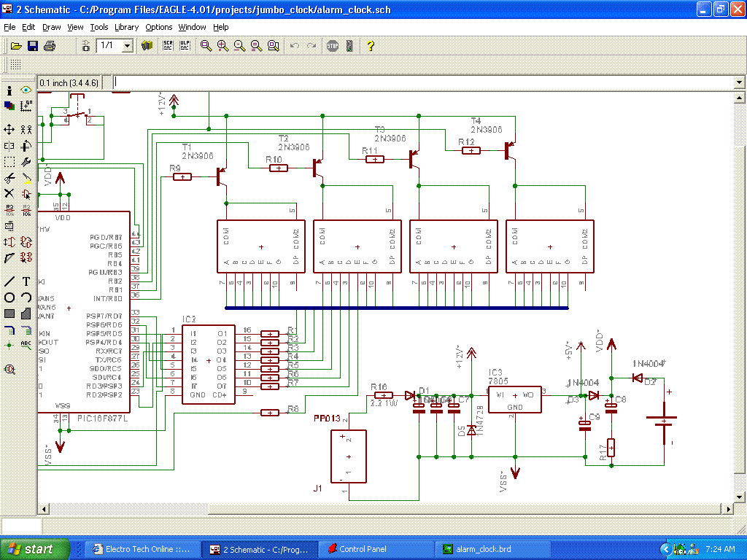Select the Value tool
This screenshot has width=747, height=560.
pyautogui.click(x=26, y=209)
